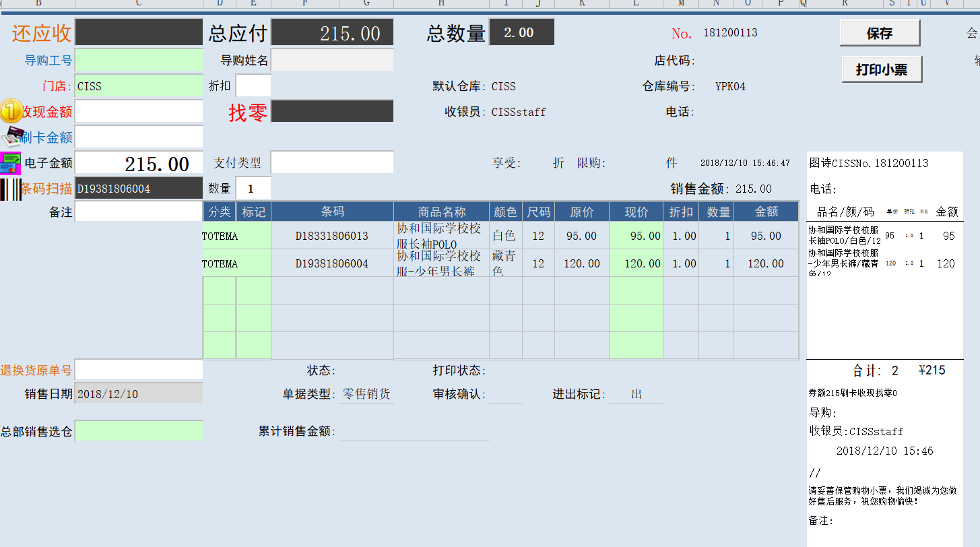Click the 商品名称 column header

[441, 212]
